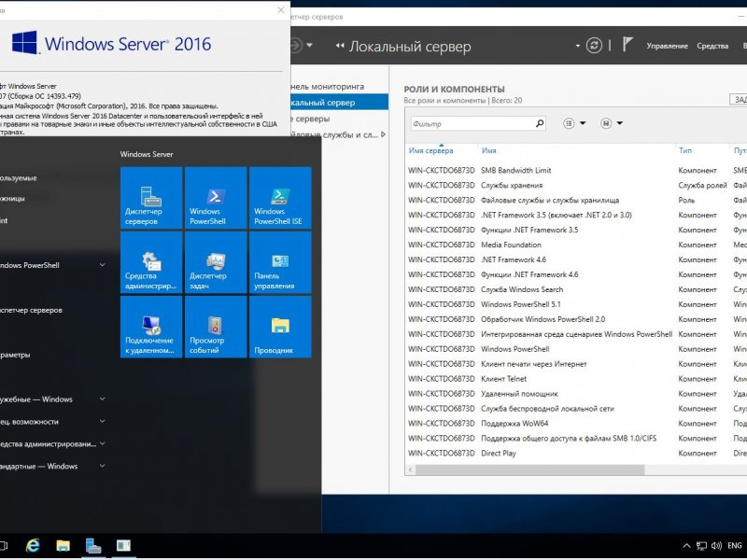Viewport: 747px width, 560px height.
Task: Select the Служба беспроводной локальной сети row
Action: 576,409
